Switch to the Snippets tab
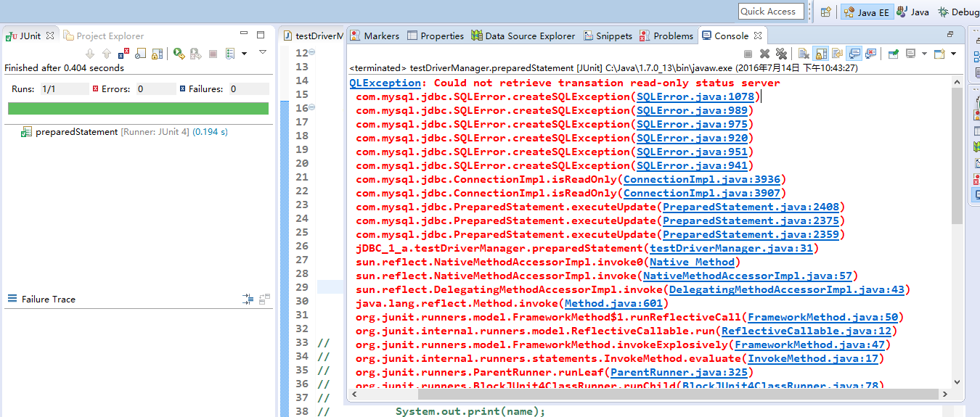Image resolution: width=980 pixels, height=417 pixels. tap(607, 36)
